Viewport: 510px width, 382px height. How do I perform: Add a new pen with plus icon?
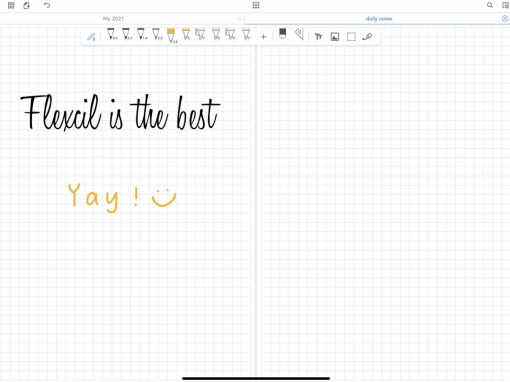263,37
